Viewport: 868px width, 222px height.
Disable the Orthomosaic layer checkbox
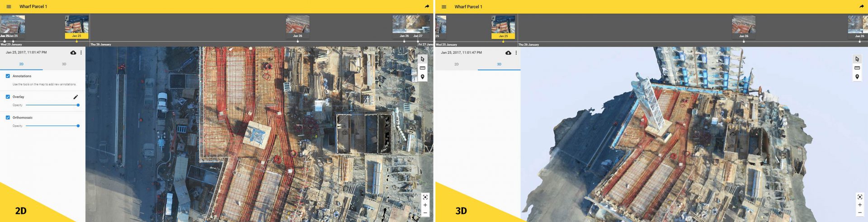point(8,118)
